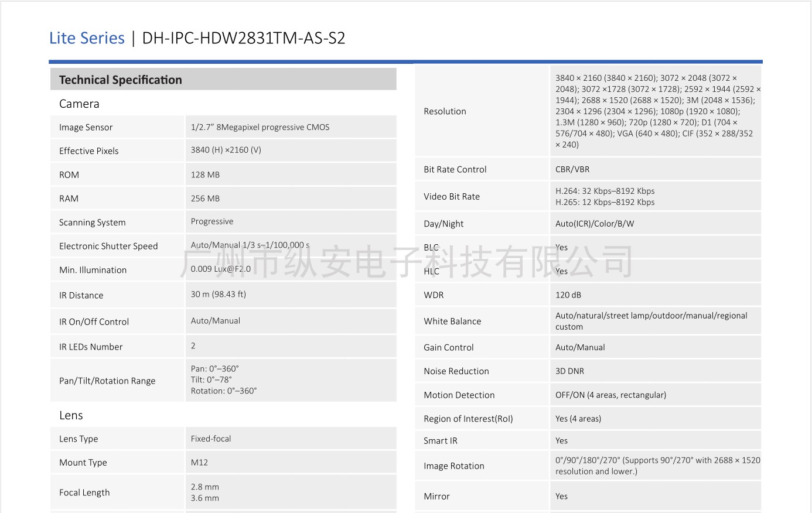Select the "3.6 mm" focal length

pos(205,498)
